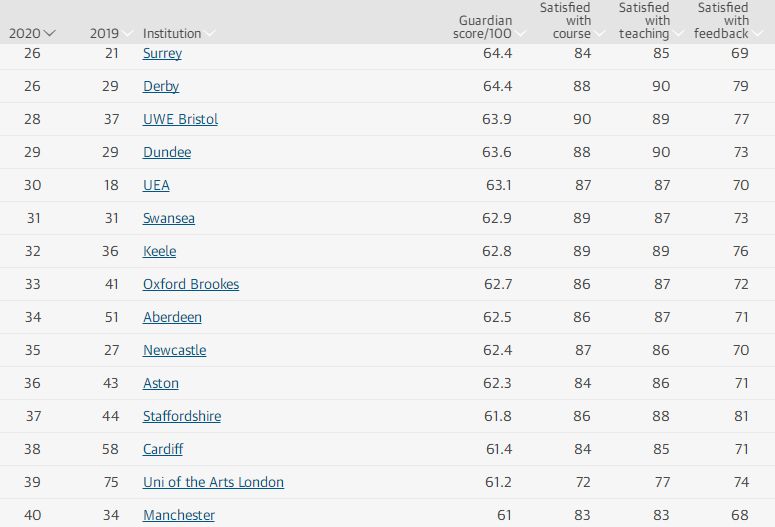Sort by Satisfied with course chevron
This screenshot has height=527, width=775.
click(600, 34)
